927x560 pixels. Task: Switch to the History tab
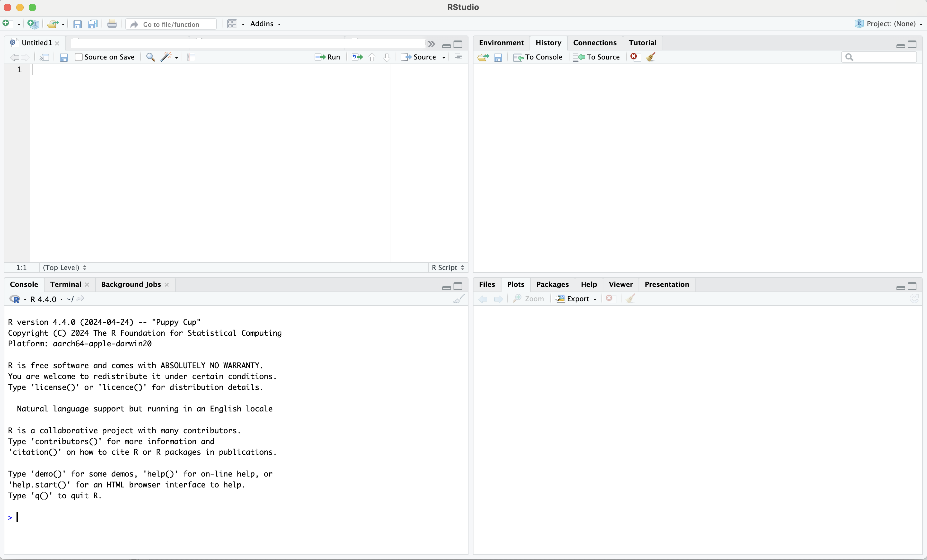pos(548,42)
